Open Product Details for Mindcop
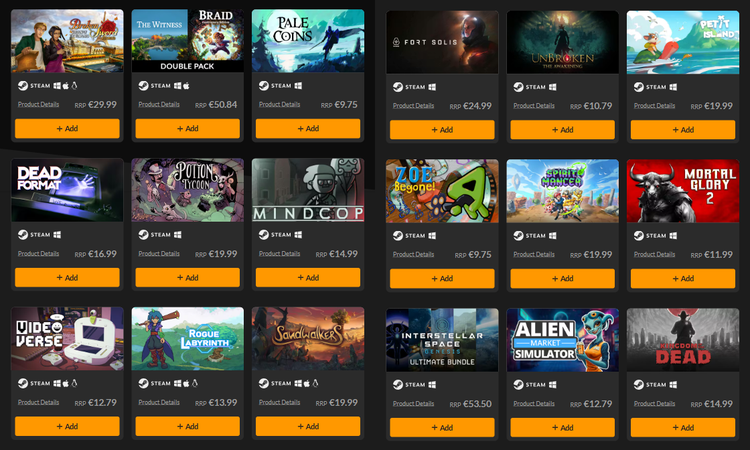Image resolution: width=750 pixels, height=450 pixels. pyautogui.click(x=279, y=253)
